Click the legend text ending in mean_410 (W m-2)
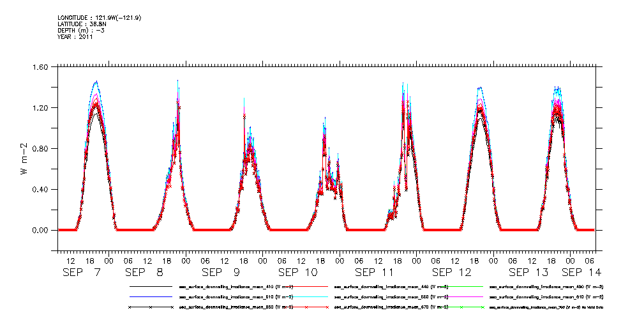644x322 pixels. click(x=236, y=287)
